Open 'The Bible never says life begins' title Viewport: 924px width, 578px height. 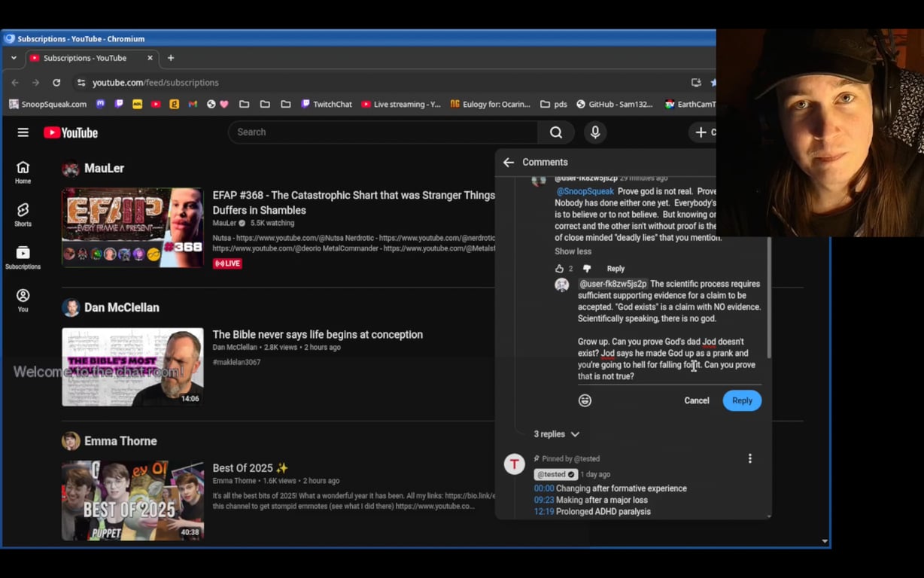coord(318,335)
